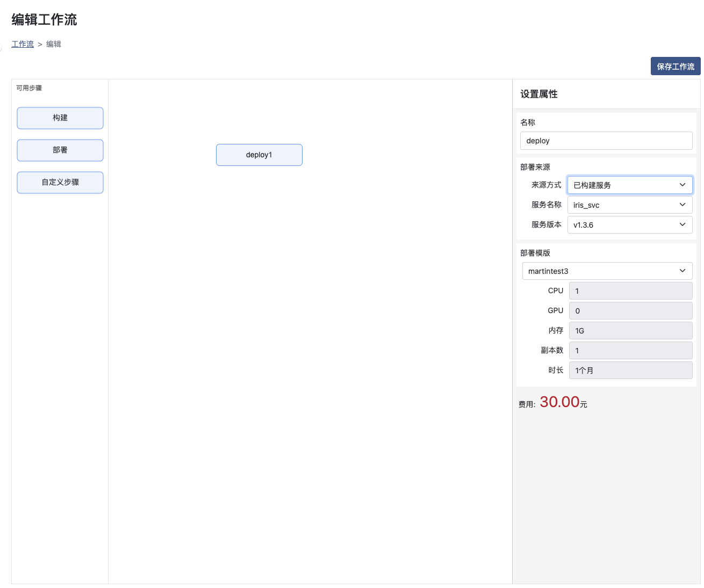Click the chevron arrow of martintest3 select

(683, 271)
